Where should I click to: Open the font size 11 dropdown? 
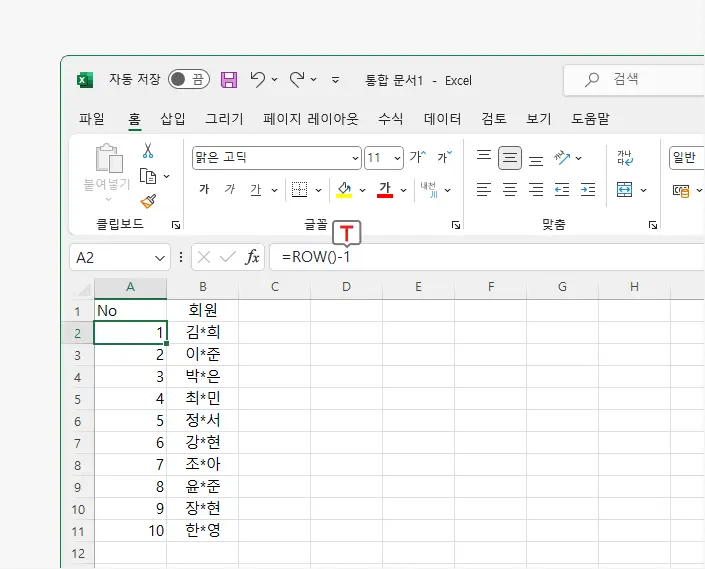tap(397, 158)
